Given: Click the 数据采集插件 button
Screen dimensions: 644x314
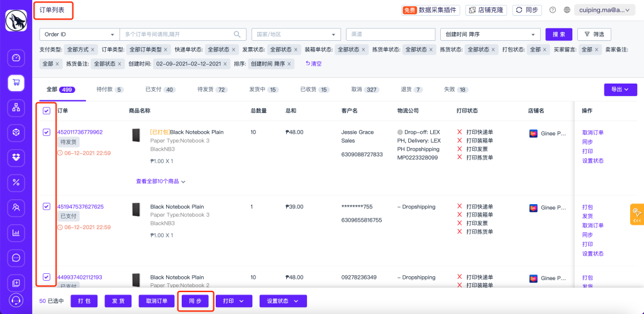Looking at the screenshot, I should point(430,10).
